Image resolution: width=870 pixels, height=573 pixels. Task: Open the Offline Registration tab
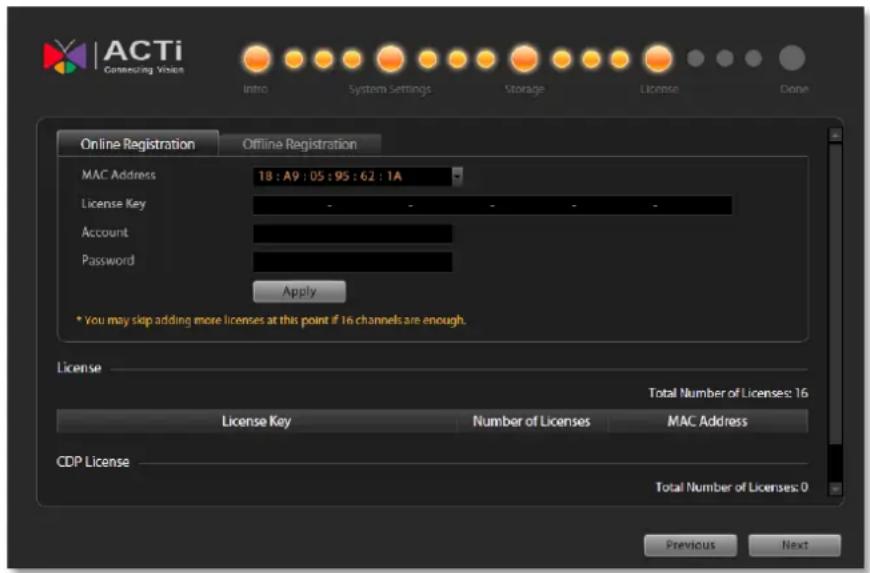point(300,145)
